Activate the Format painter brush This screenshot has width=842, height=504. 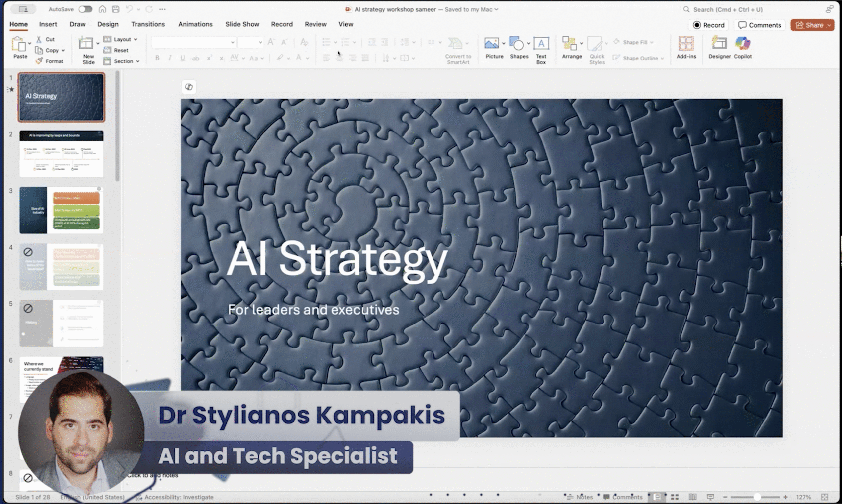pos(39,61)
